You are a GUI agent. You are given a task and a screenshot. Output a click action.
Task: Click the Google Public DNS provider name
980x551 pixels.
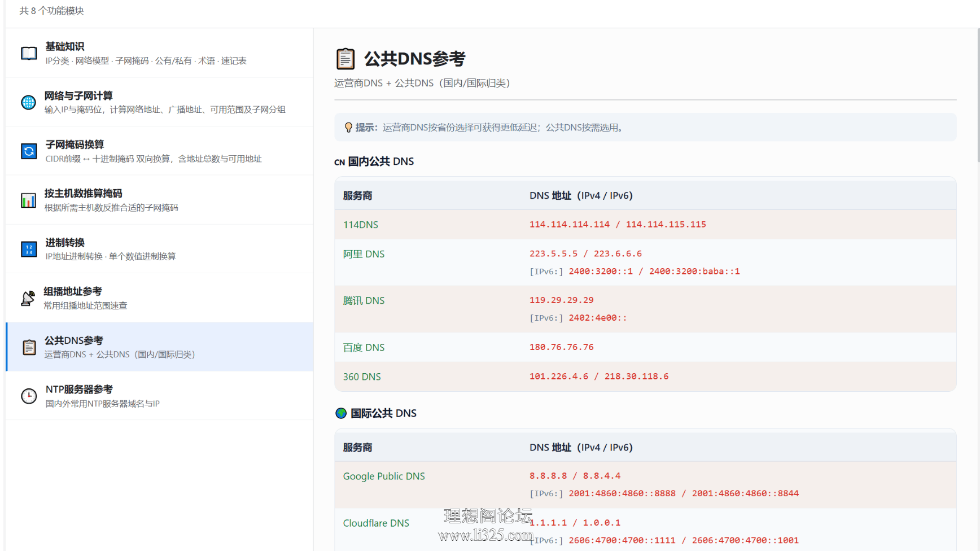tap(384, 476)
